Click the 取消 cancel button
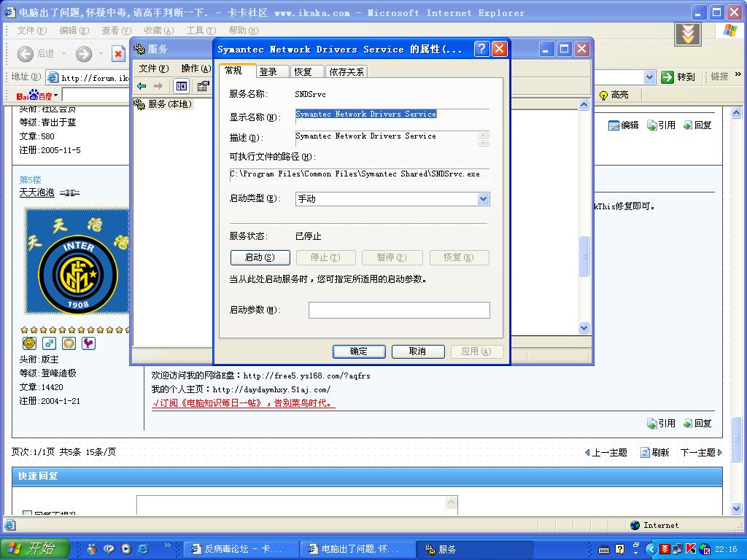Image resolution: width=747 pixels, height=560 pixels. point(417,351)
